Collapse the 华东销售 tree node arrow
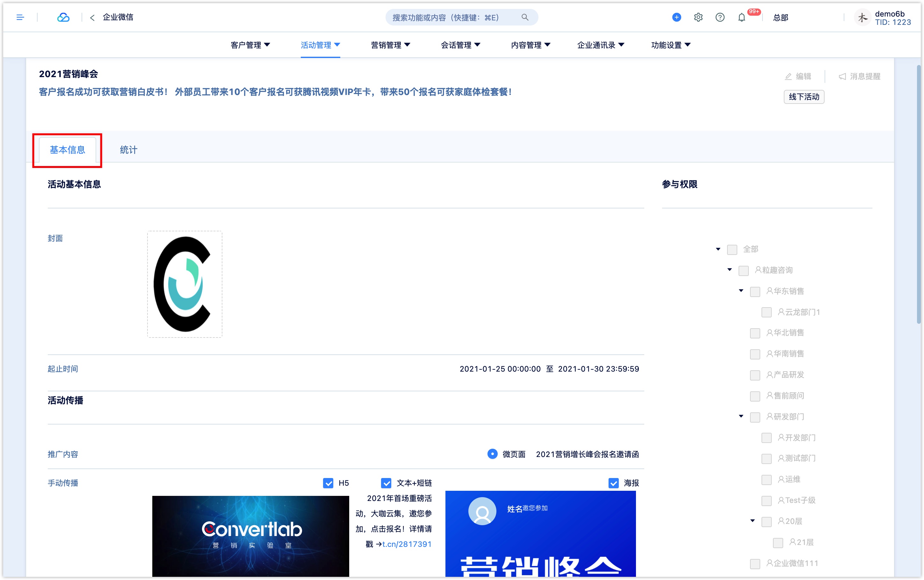 coord(741,291)
